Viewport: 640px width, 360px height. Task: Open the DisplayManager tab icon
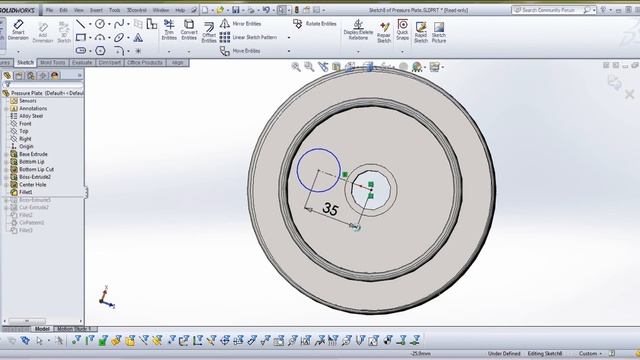click(x=55, y=76)
